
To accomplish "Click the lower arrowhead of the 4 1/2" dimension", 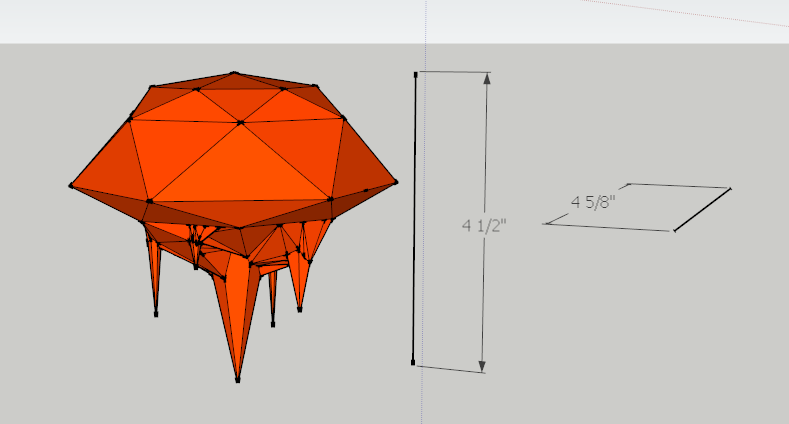I will tap(483, 365).
